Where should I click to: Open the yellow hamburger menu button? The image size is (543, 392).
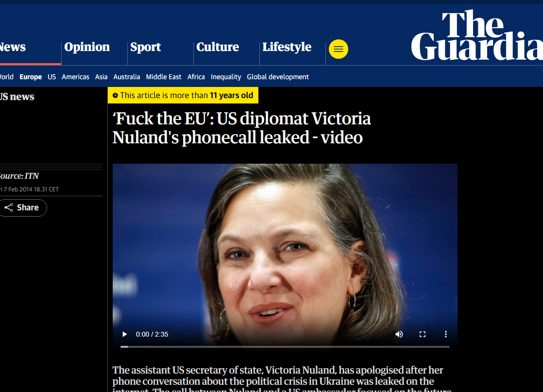(x=339, y=49)
